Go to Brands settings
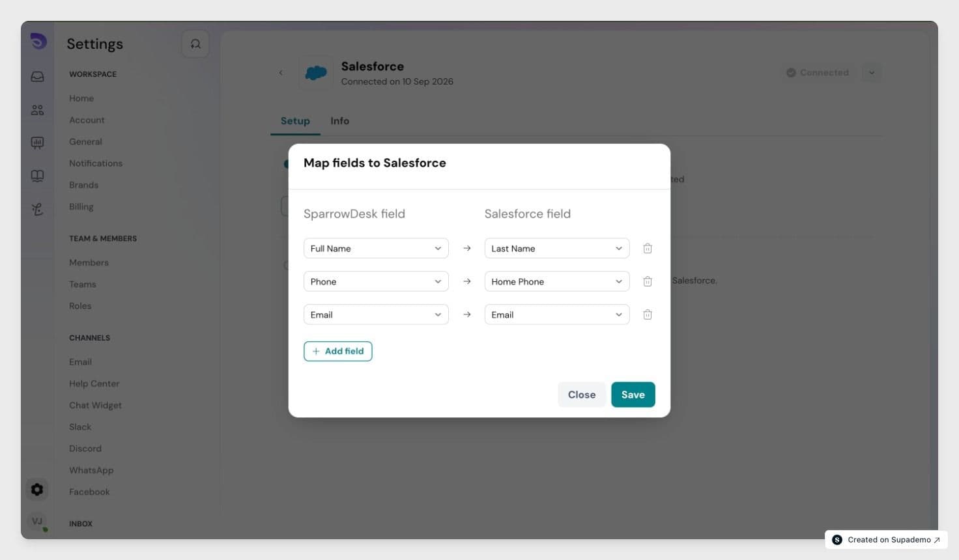Image resolution: width=959 pixels, height=560 pixels. [x=84, y=185]
